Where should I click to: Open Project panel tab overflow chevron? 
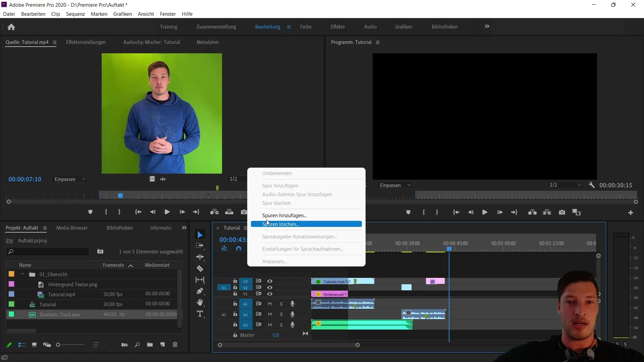pos(184,228)
